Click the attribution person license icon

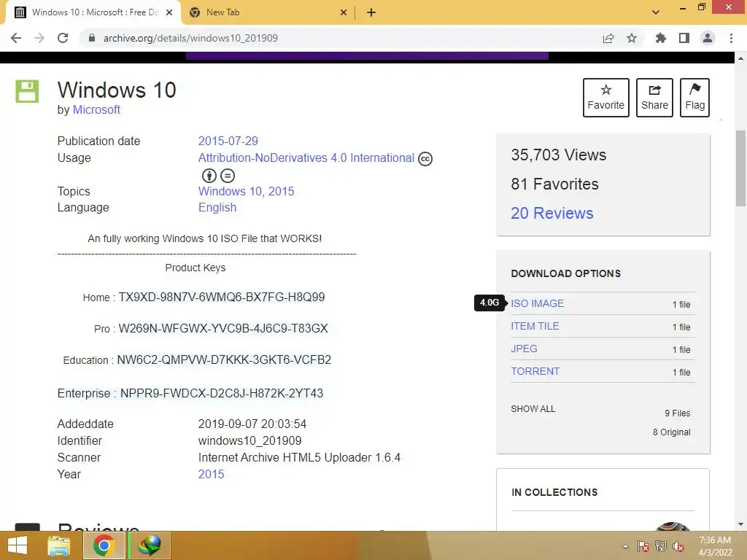(x=209, y=176)
